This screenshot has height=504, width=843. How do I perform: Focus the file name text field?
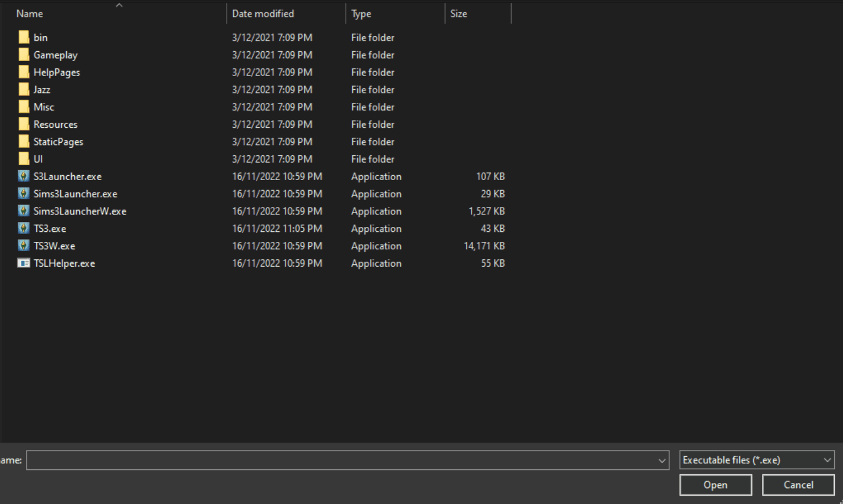click(x=342, y=460)
